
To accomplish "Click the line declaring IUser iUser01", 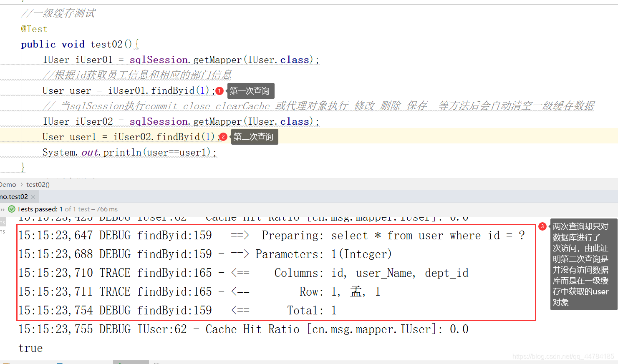I will point(181,60).
